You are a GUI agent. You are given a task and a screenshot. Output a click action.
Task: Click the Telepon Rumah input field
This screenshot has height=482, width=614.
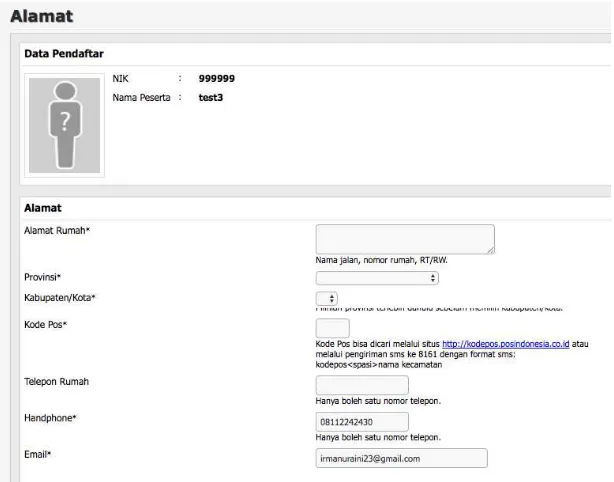[x=362, y=385]
